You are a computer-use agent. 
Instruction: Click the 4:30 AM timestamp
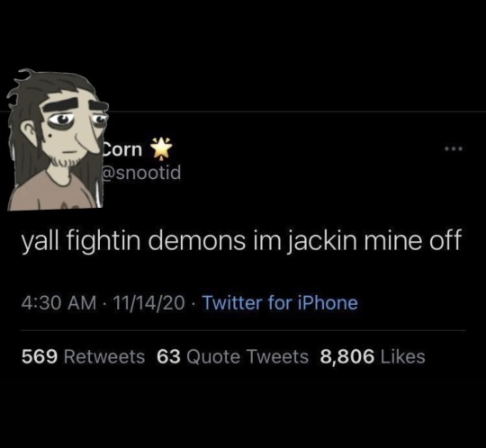point(58,303)
